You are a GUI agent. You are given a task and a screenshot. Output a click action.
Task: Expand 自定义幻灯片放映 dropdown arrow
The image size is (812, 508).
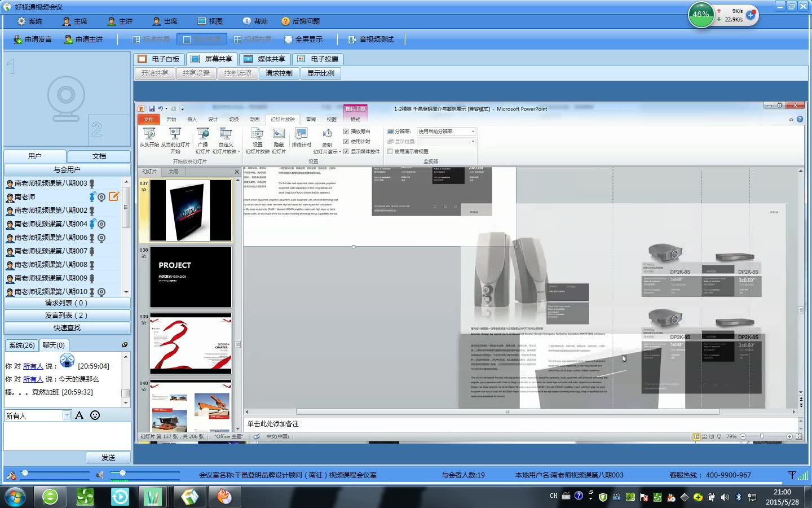pyautogui.click(x=239, y=152)
